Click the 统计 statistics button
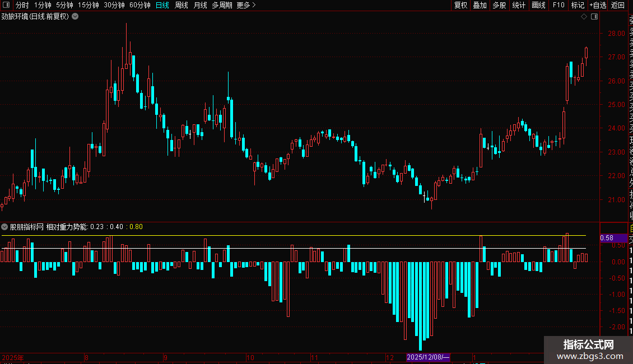633x364 pixels. pyautogui.click(x=519, y=5)
